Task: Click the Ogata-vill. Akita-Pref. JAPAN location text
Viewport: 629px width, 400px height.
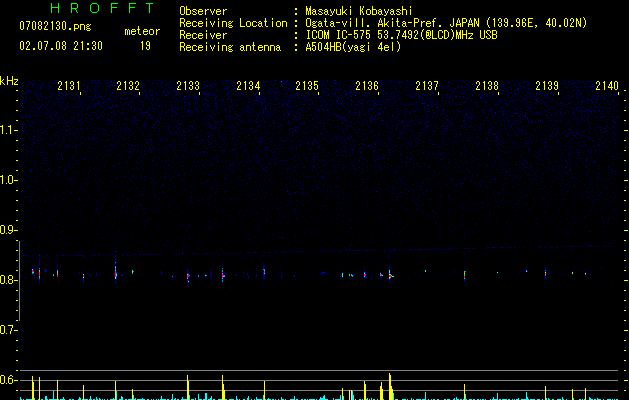Action: (x=446, y=23)
